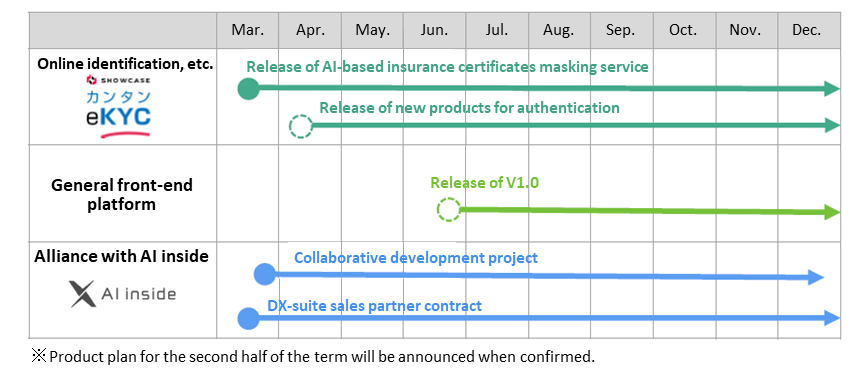
Task: Click the Dec. column header
Action: 807,30
